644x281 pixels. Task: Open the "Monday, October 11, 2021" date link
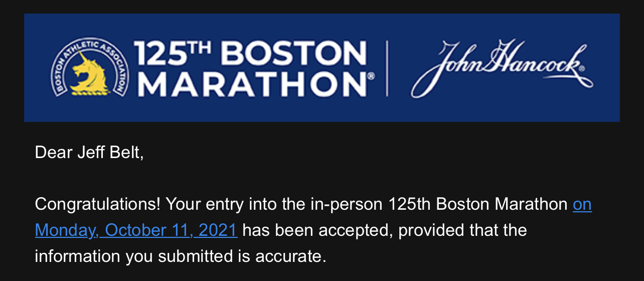click(136, 230)
